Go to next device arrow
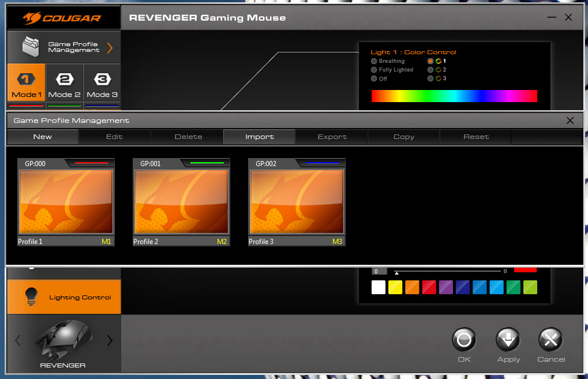 pyautogui.click(x=110, y=340)
